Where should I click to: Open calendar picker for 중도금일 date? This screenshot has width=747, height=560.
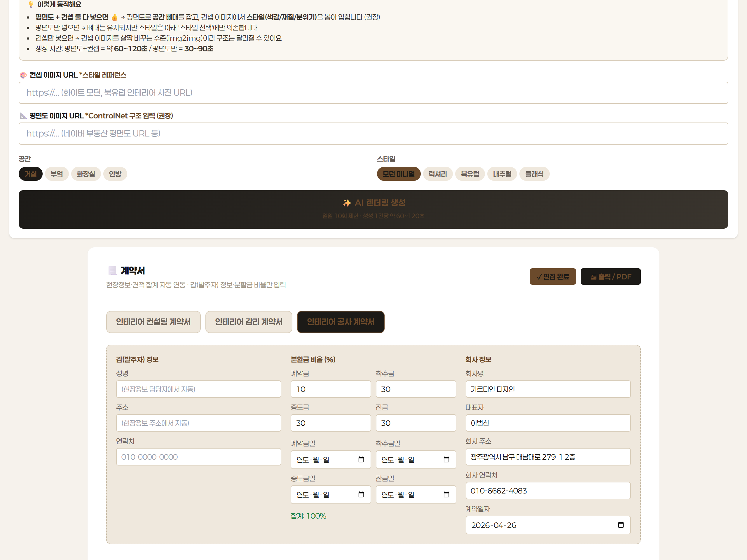pos(361,494)
